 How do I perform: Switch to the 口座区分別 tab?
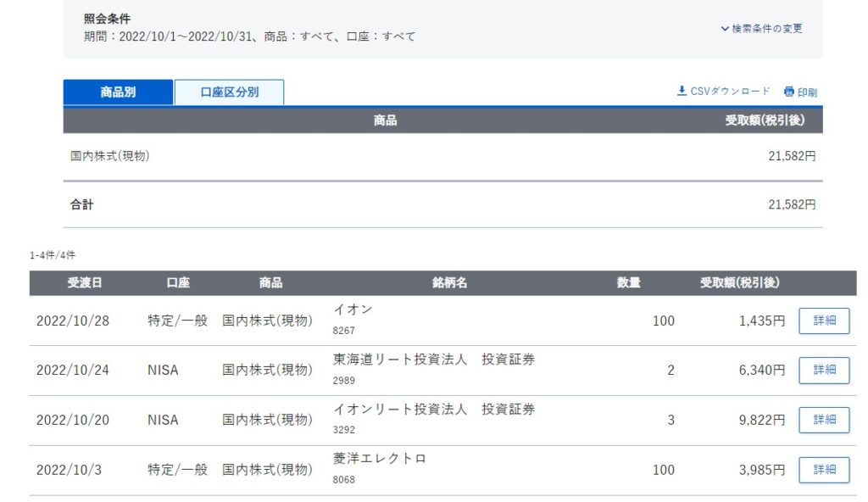pyautogui.click(x=229, y=92)
